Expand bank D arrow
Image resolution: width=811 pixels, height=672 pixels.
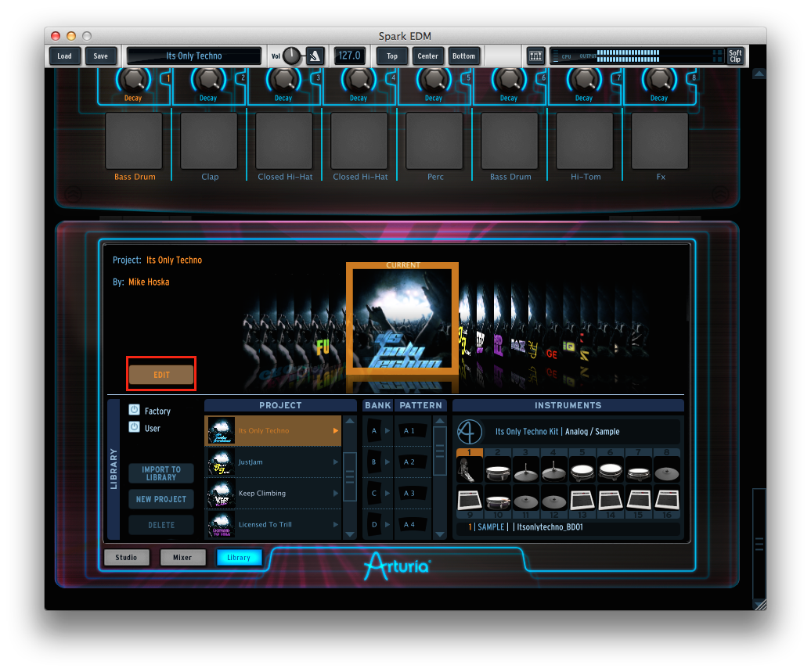click(387, 524)
